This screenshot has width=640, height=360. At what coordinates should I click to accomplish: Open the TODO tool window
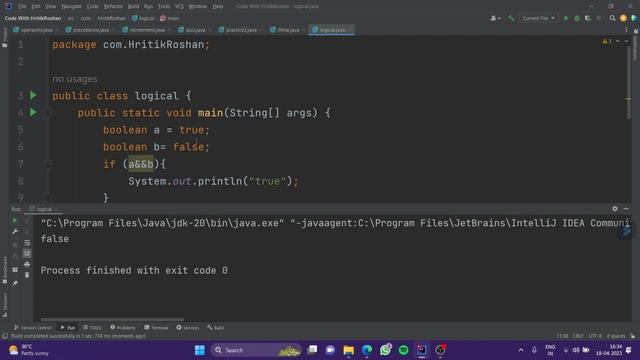(92, 327)
